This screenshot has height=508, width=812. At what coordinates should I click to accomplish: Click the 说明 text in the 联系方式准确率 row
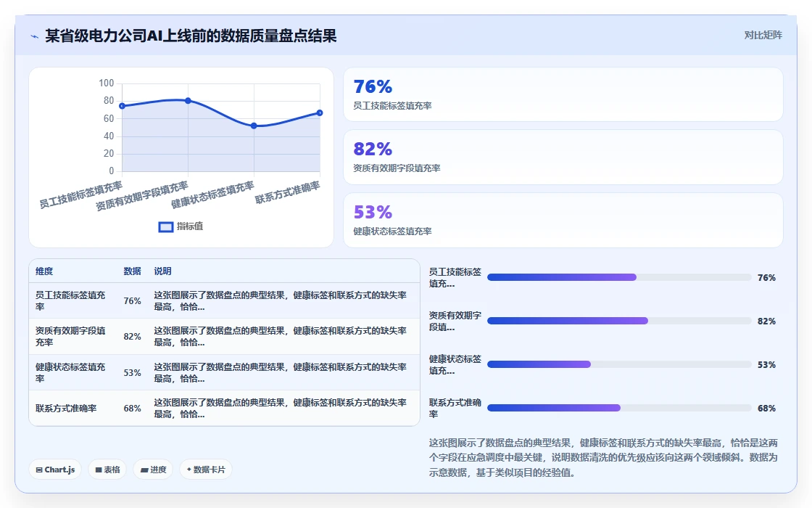(280, 409)
